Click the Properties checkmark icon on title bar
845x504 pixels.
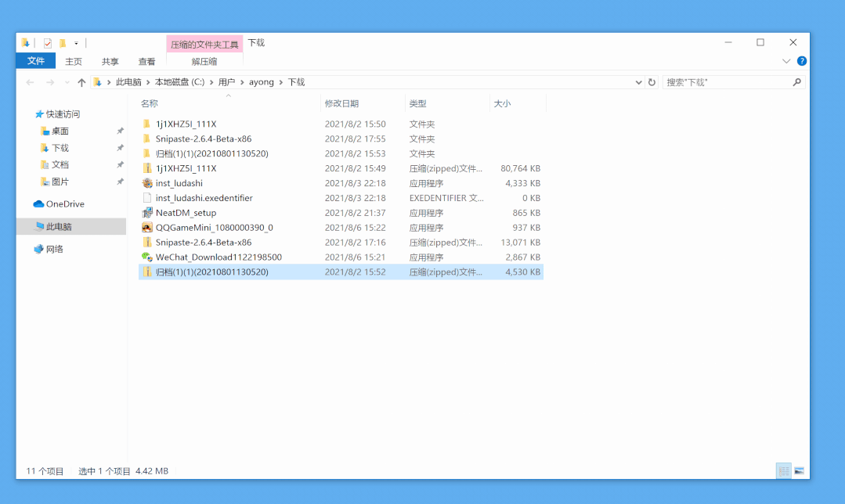coord(47,41)
